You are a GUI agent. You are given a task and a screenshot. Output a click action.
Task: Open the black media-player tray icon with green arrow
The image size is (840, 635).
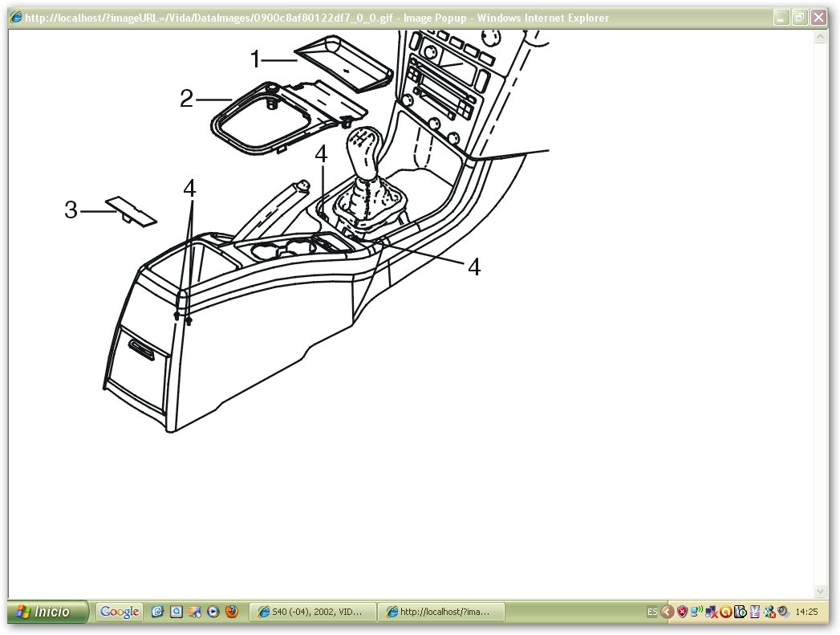coord(741,612)
